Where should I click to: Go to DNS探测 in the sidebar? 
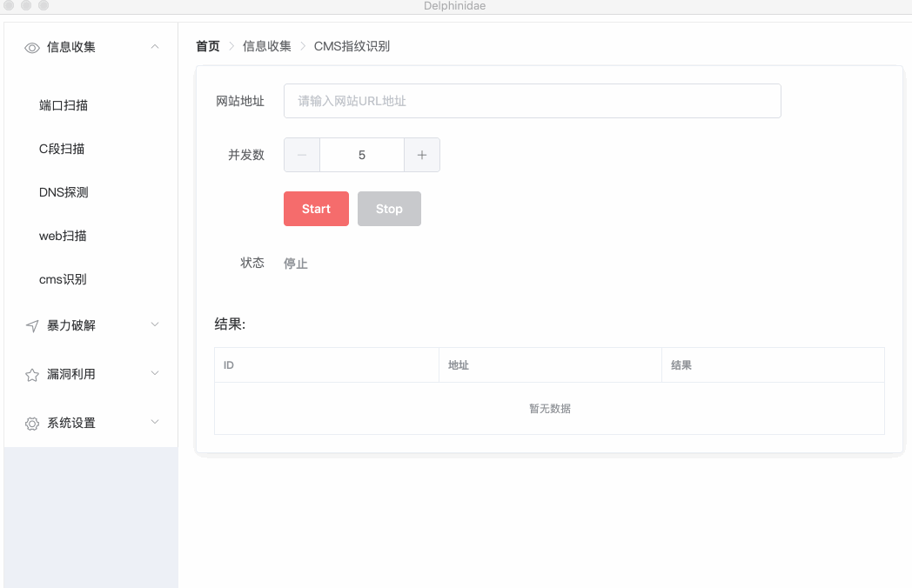[x=64, y=192]
